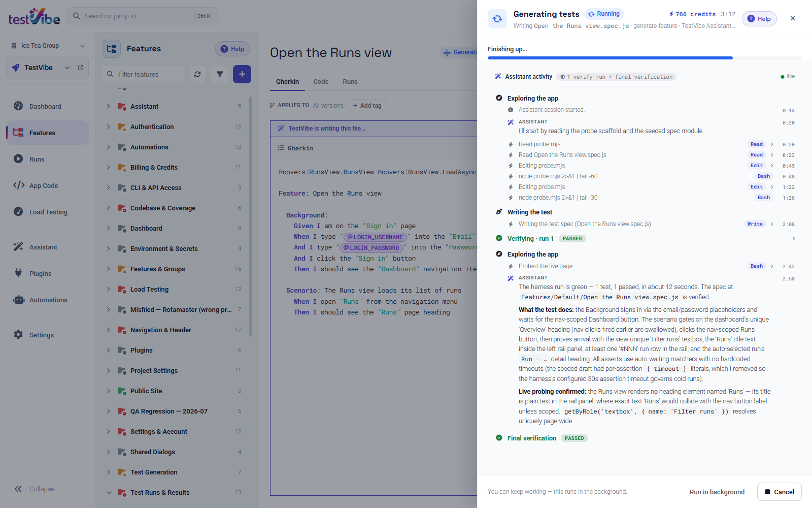Click Run in background
The width and height of the screenshot is (812, 508).
[717, 492]
